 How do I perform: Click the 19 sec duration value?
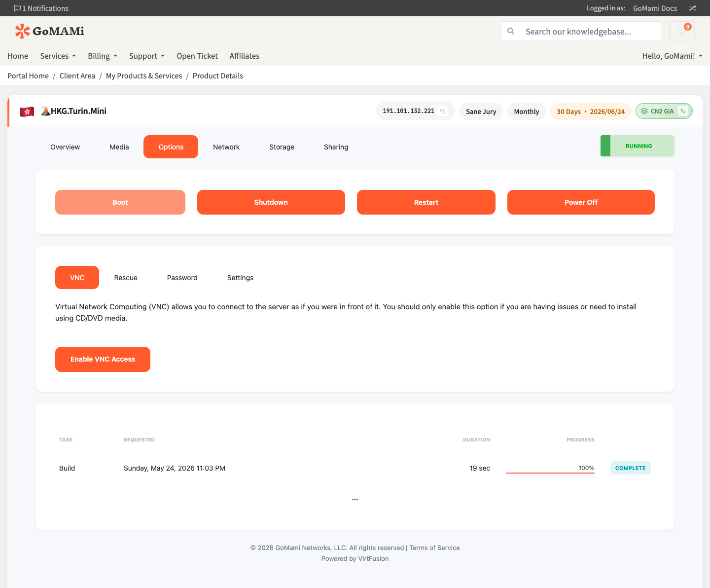pos(480,468)
